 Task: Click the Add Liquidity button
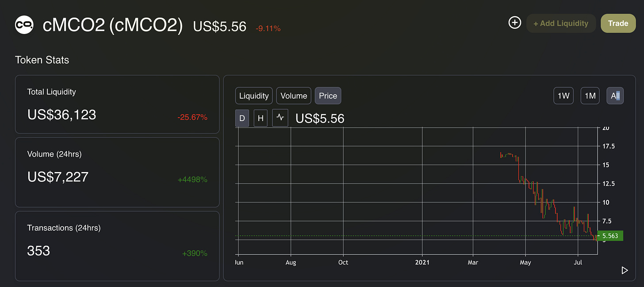[x=561, y=23]
